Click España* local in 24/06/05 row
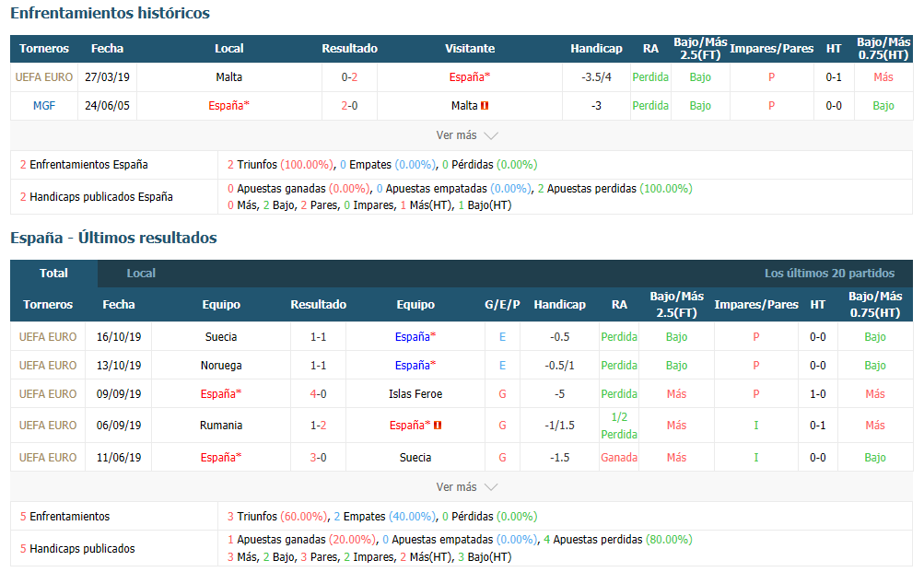The image size is (924, 572). (228, 106)
